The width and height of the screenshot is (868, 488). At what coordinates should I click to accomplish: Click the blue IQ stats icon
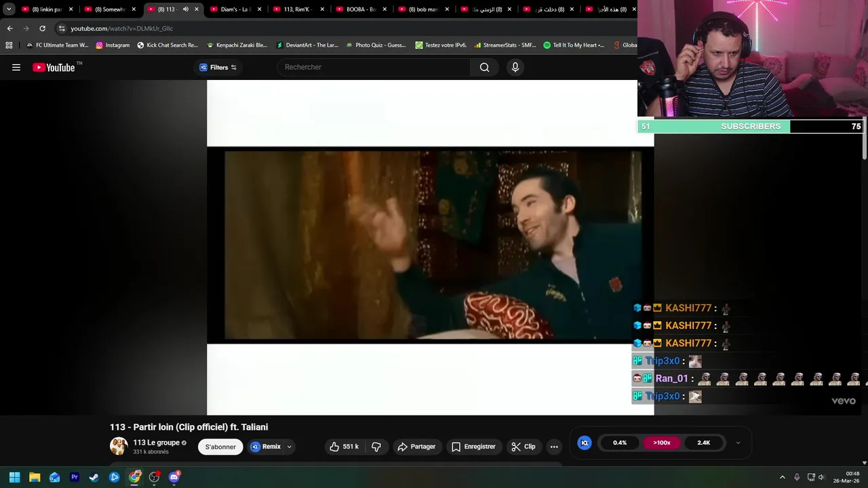(585, 443)
